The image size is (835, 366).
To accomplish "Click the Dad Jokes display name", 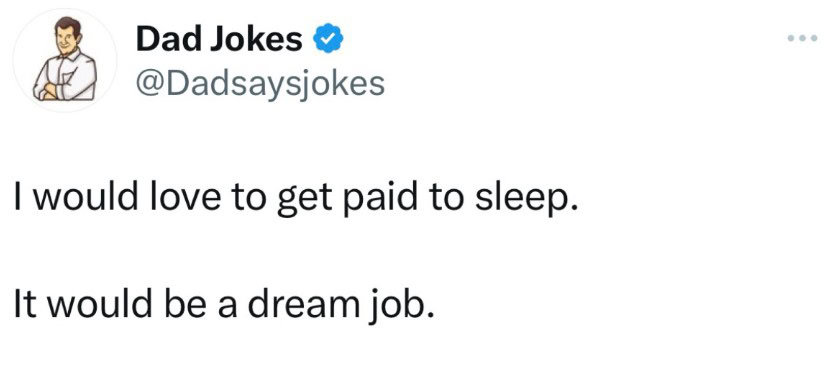I will 219,39.
